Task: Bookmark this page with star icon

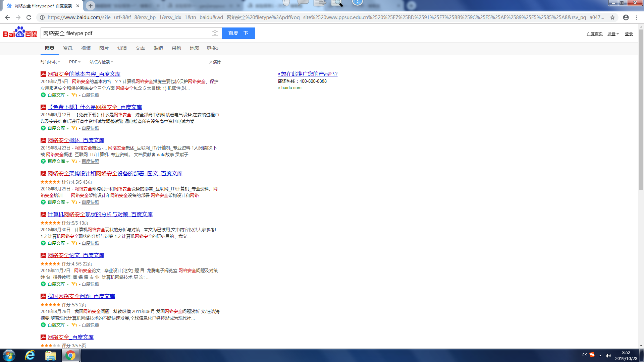Action: [612, 17]
